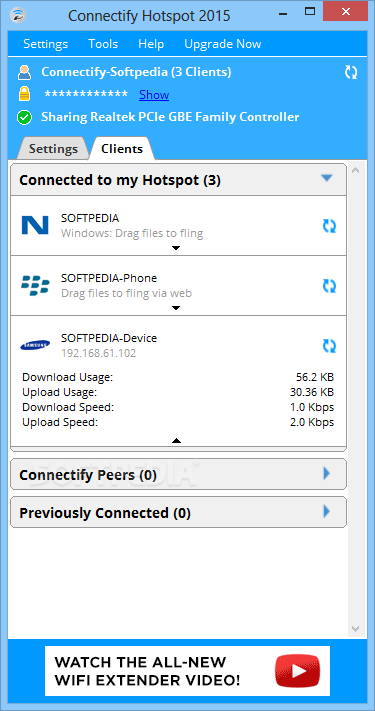
Task: Open the Tools menu
Action: point(103,44)
